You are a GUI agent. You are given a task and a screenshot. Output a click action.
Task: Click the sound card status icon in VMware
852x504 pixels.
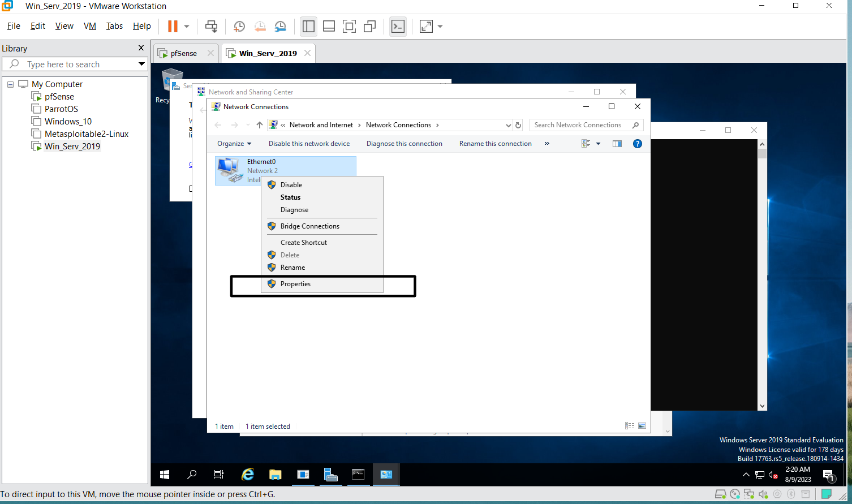click(763, 494)
